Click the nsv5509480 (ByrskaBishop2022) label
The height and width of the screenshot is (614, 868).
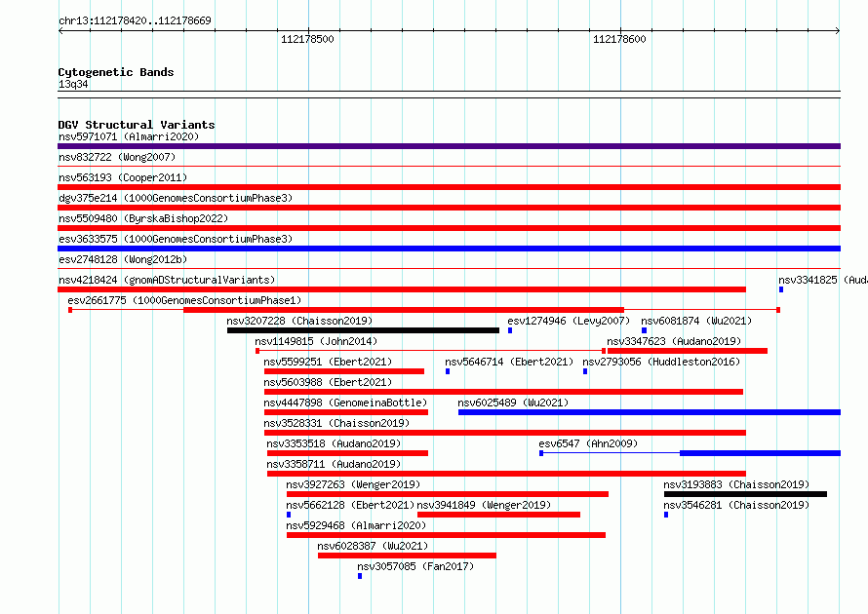142,218
